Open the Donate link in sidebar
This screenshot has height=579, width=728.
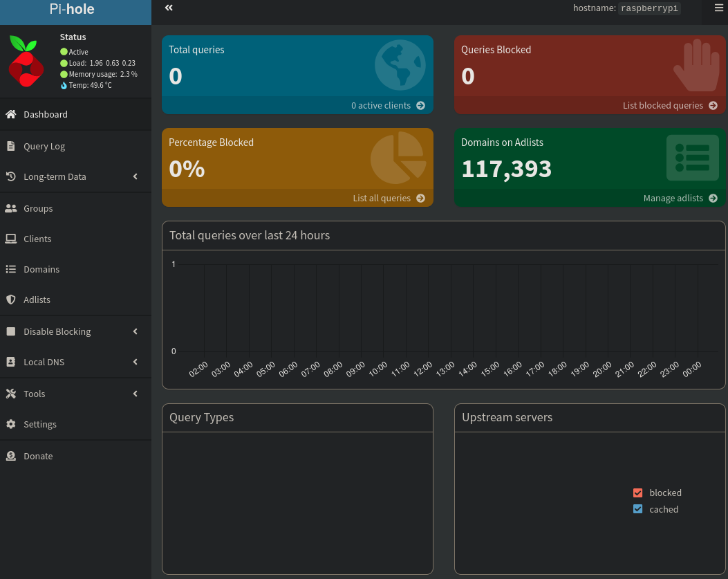[38, 456]
